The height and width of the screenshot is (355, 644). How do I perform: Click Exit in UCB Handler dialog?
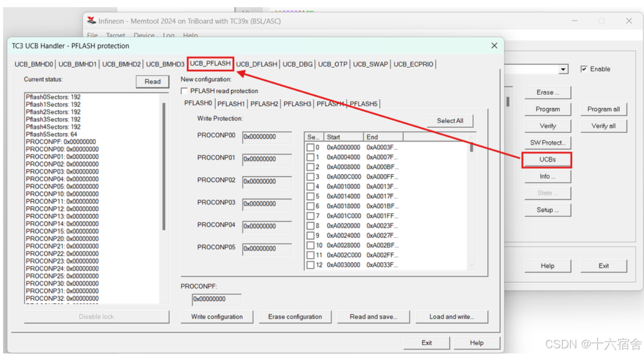click(x=427, y=343)
